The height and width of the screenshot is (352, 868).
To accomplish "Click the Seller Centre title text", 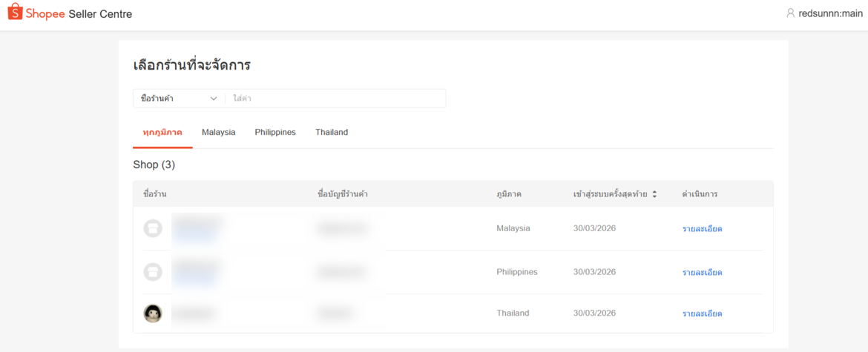I will click(100, 14).
